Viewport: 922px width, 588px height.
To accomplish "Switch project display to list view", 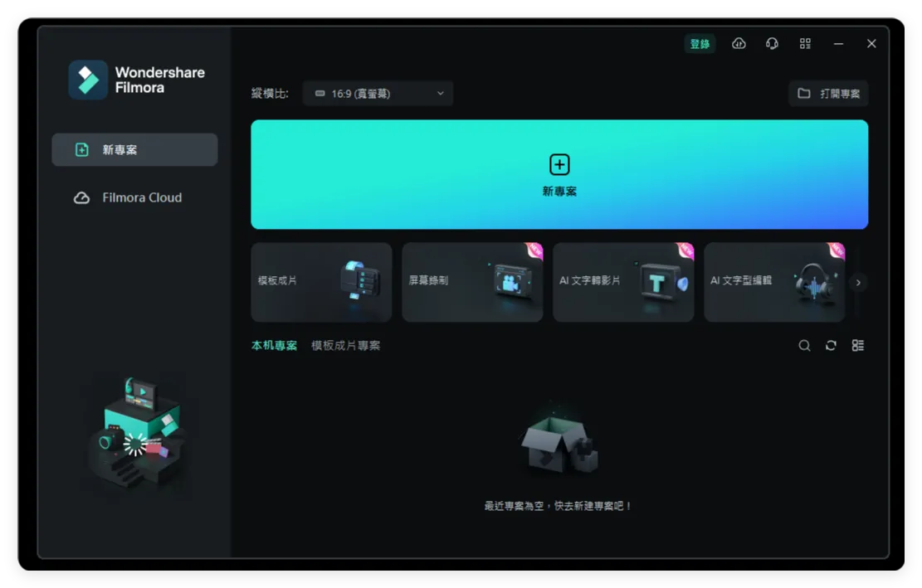I will [858, 345].
